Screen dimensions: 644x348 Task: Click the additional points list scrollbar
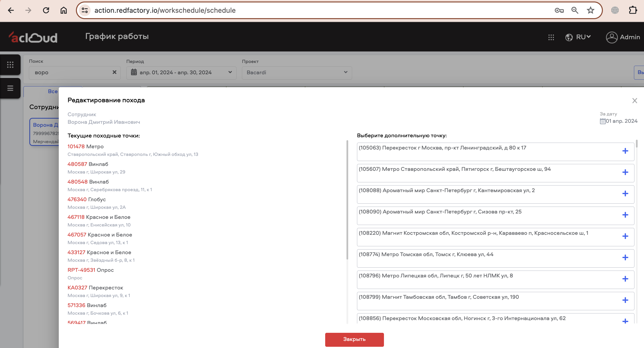[x=636, y=144]
